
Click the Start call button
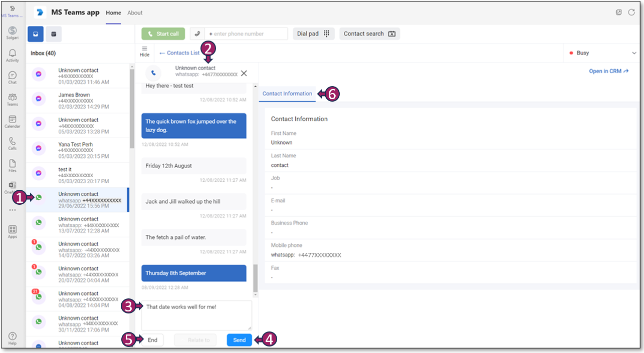[163, 34]
